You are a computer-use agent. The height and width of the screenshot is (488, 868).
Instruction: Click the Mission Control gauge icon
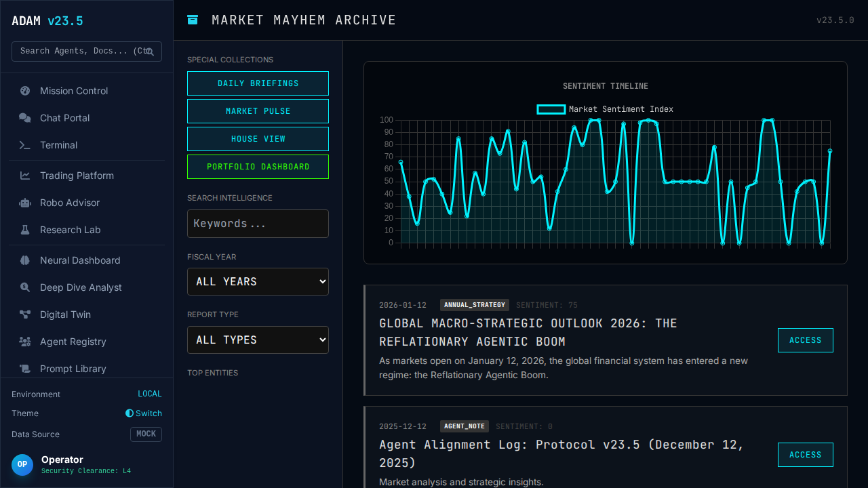point(25,91)
